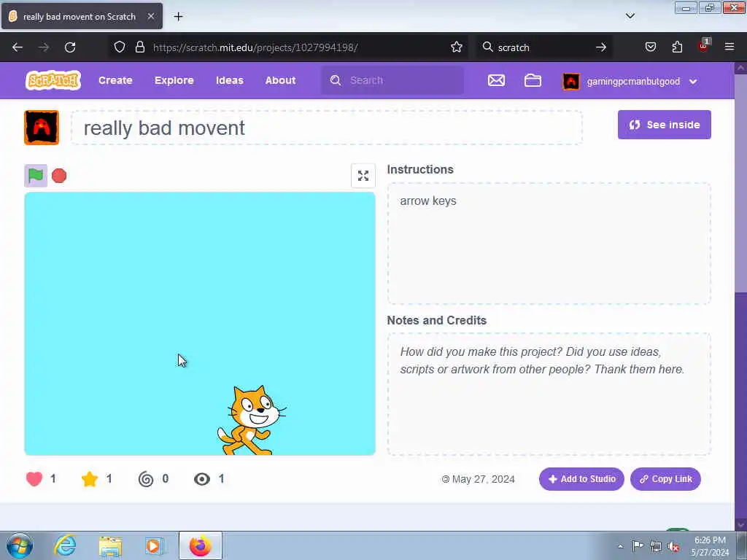The height and width of the screenshot is (560, 747).
Task: Open the Messages envelope icon
Action: pos(496,80)
